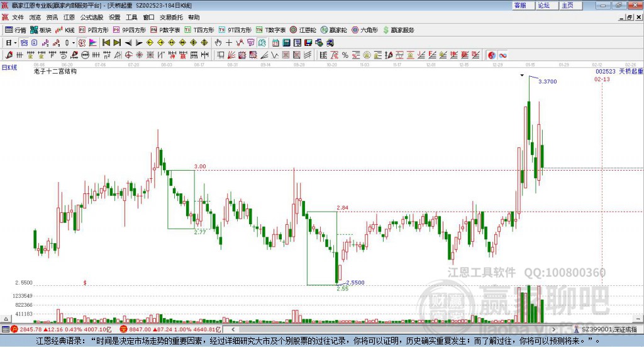
Task: Click the red 2.84 level label
Action: pyautogui.click(x=342, y=208)
